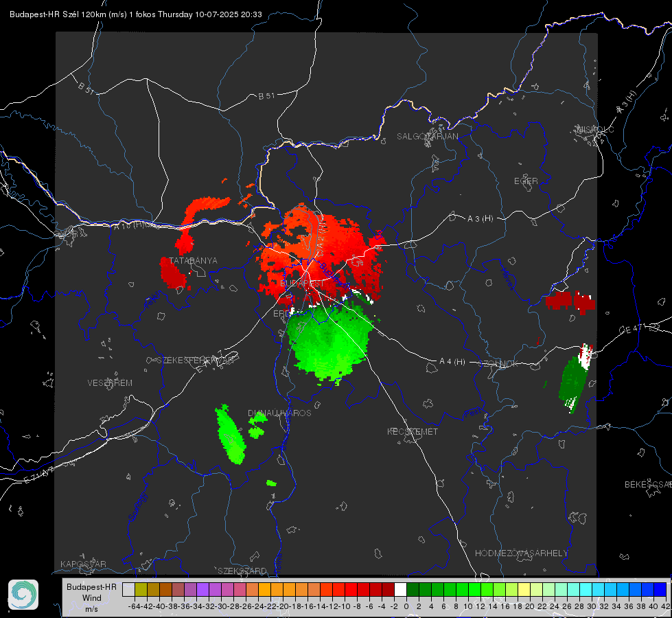Click the MISKOLC city label
Viewport: 672px width, 618px height.
(596, 129)
